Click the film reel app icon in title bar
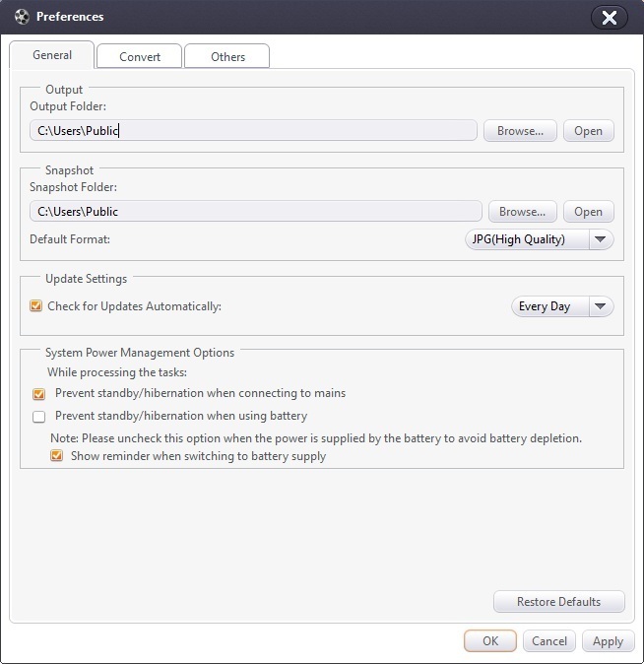This screenshot has height=664, width=644. coord(22,17)
